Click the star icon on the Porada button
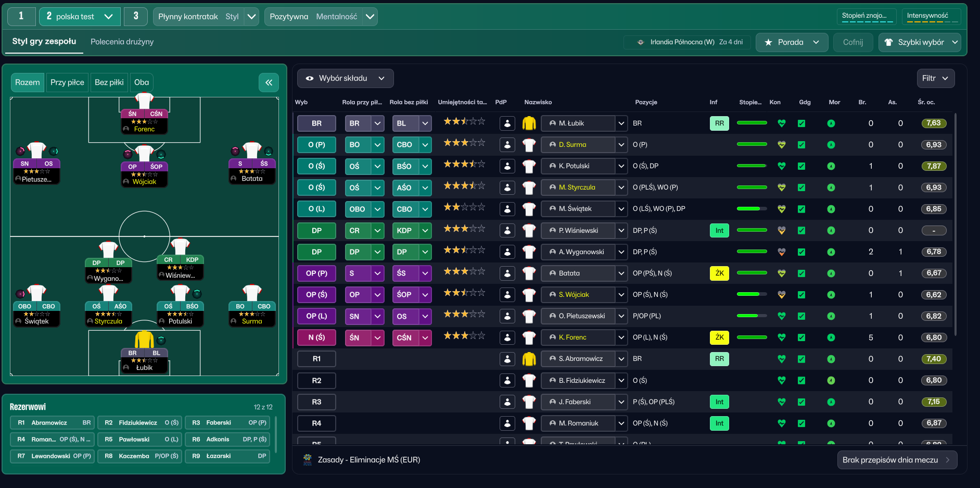 pyautogui.click(x=768, y=42)
